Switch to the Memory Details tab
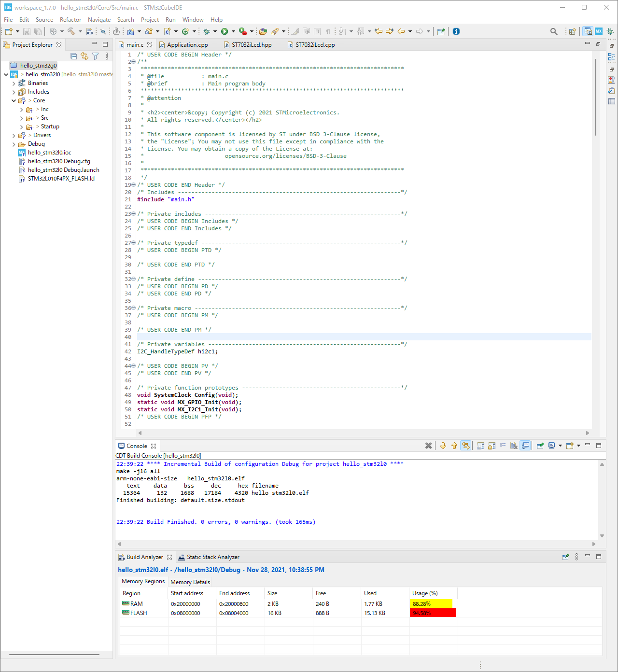 (190, 582)
